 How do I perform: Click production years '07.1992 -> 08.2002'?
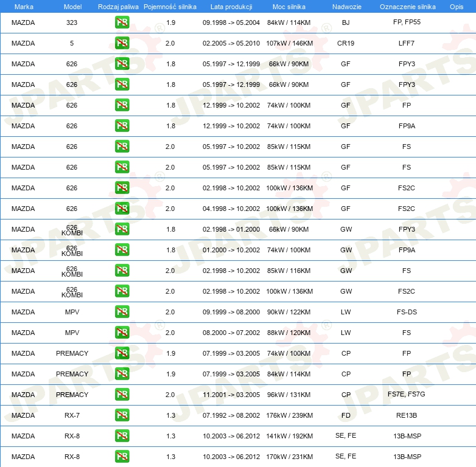click(231, 415)
